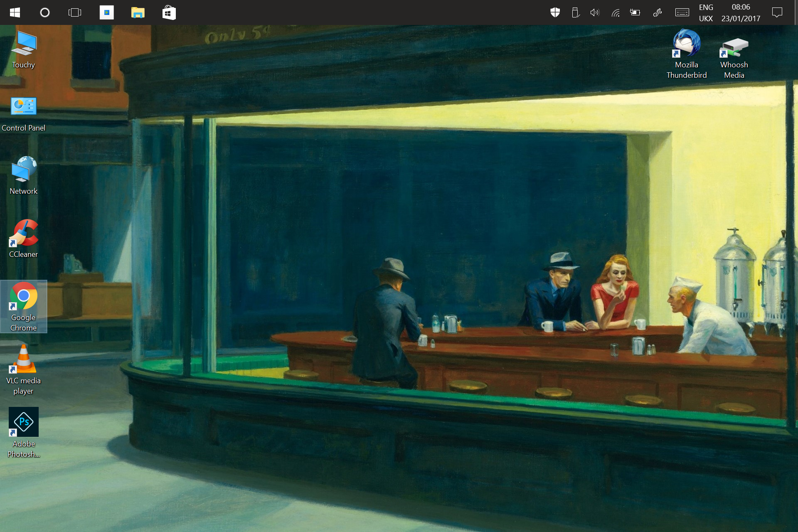The width and height of the screenshot is (798, 532).
Task: Switch input language ENG UKX
Action: pos(706,12)
